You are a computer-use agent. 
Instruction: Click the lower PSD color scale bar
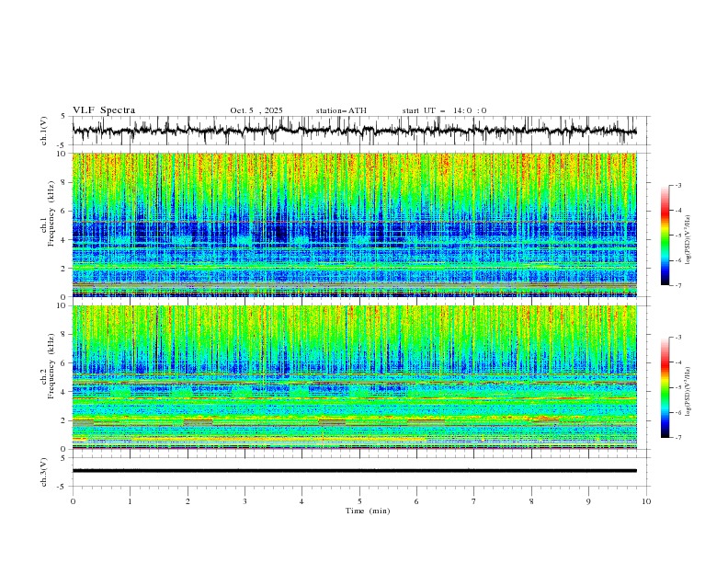[x=665, y=387]
